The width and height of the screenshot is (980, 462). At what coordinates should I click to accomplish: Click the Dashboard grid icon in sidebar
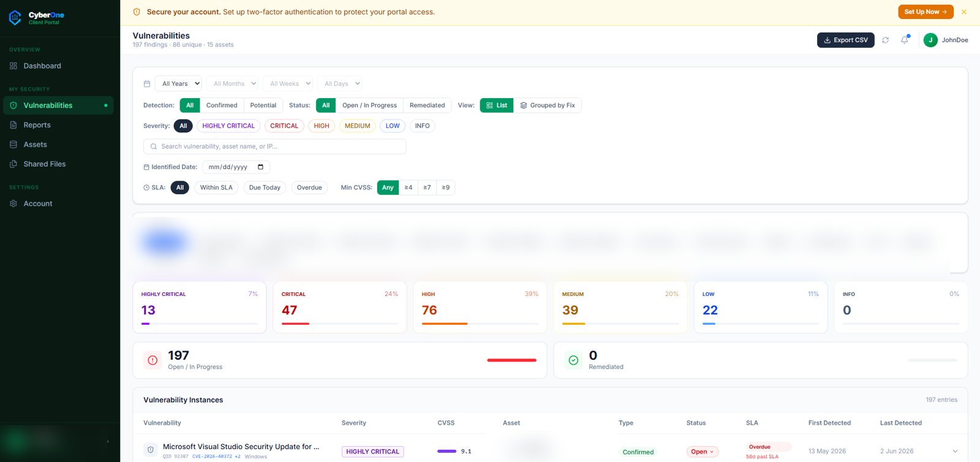[13, 66]
